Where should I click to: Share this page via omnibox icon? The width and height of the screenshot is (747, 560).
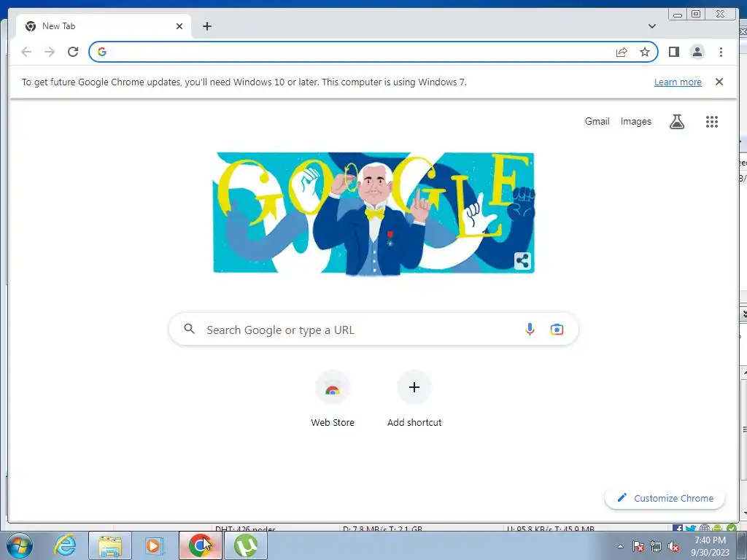pos(622,52)
